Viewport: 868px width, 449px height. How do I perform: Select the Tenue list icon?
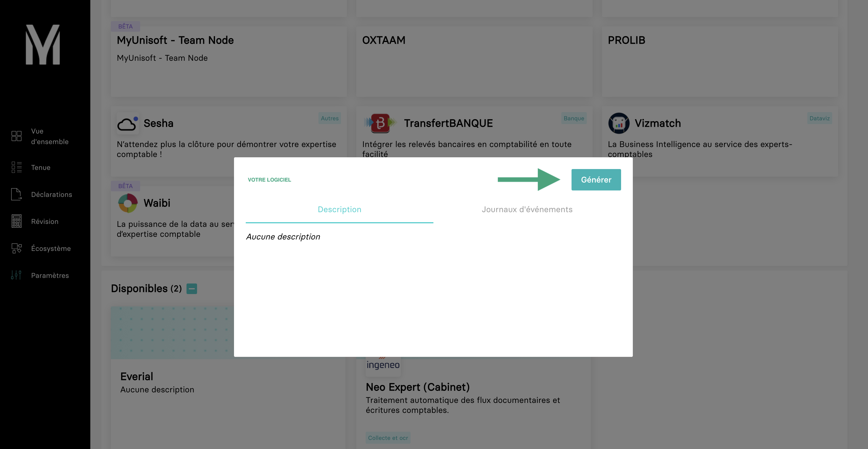coord(16,167)
